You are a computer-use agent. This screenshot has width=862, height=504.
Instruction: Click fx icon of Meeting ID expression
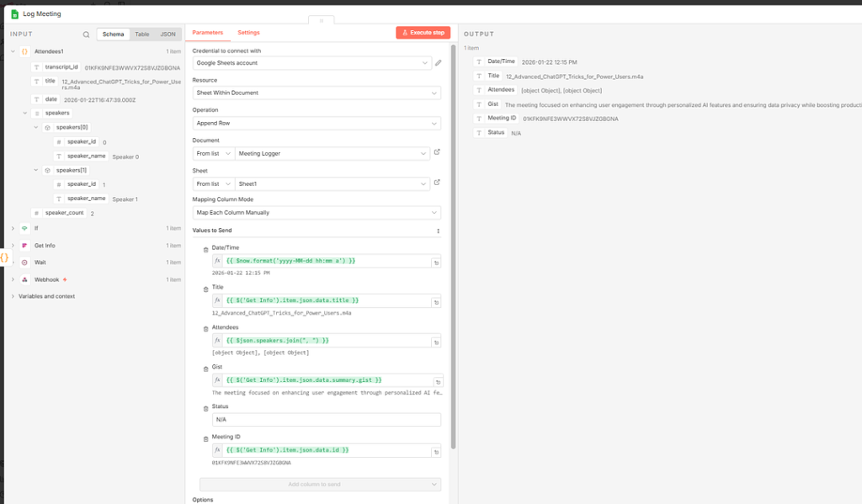(217, 449)
